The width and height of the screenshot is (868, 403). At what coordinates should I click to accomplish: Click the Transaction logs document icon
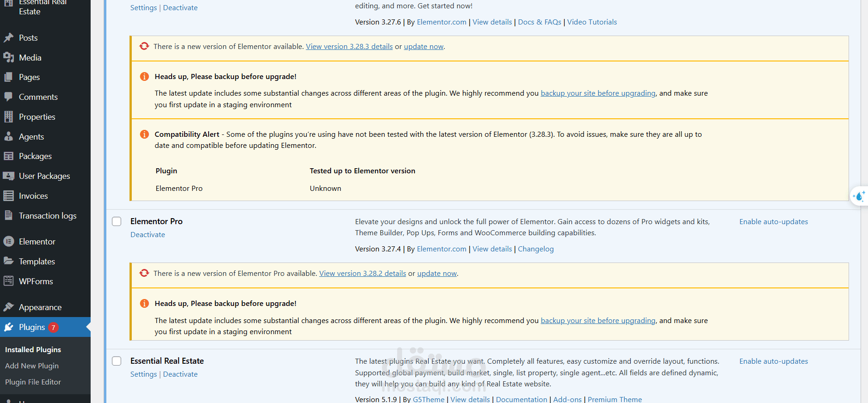[8, 216]
